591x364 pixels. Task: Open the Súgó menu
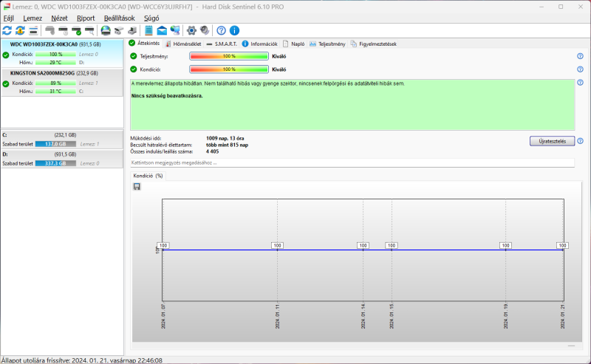point(151,18)
